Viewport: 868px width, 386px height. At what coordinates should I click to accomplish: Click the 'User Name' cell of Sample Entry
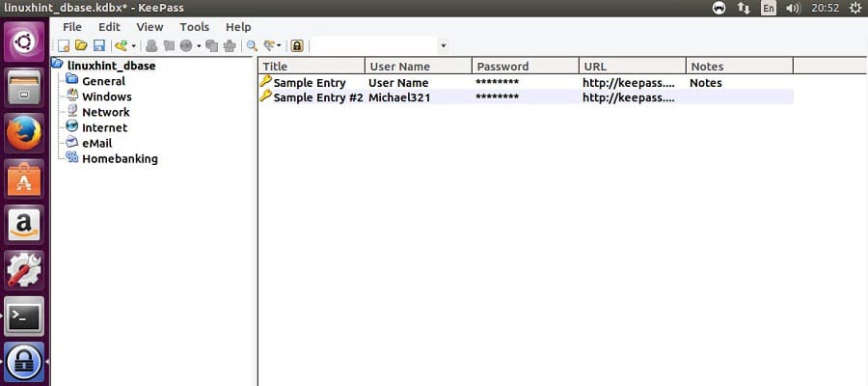(x=398, y=83)
